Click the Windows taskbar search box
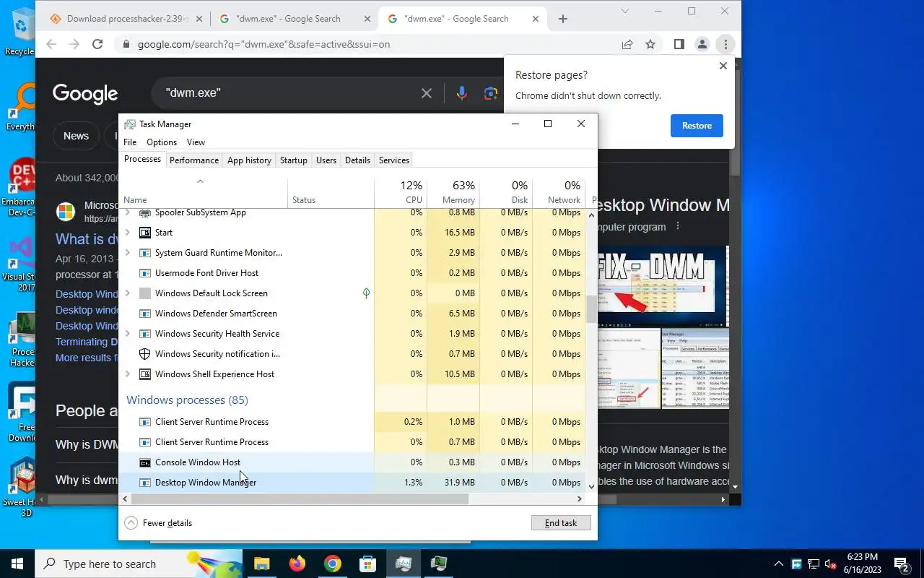 pos(139,564)
